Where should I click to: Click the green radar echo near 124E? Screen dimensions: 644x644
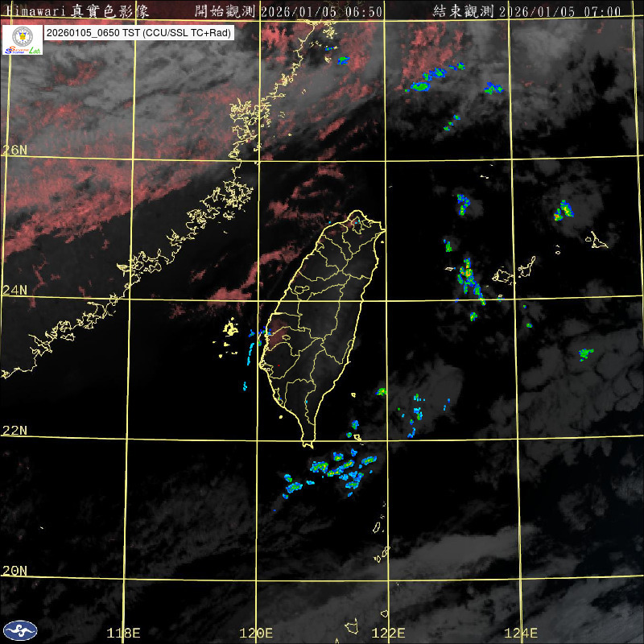586,353
